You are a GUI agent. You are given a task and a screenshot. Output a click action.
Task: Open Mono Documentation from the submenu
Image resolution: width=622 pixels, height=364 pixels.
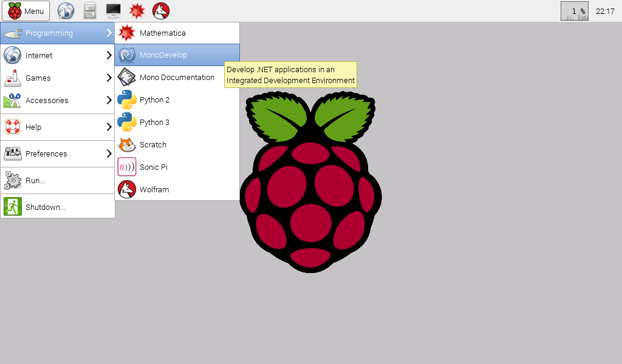(177, 77)
